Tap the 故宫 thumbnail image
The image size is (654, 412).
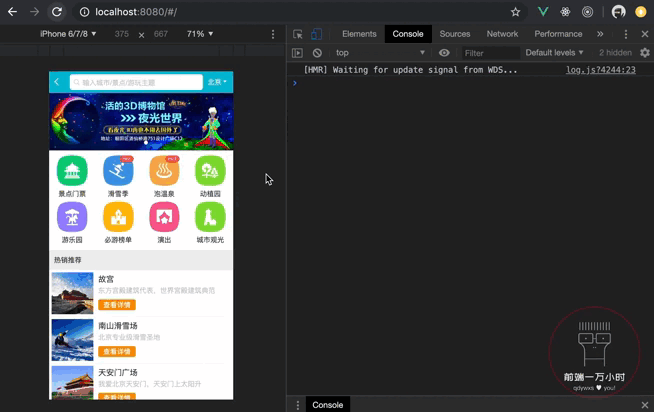(73, 293)
